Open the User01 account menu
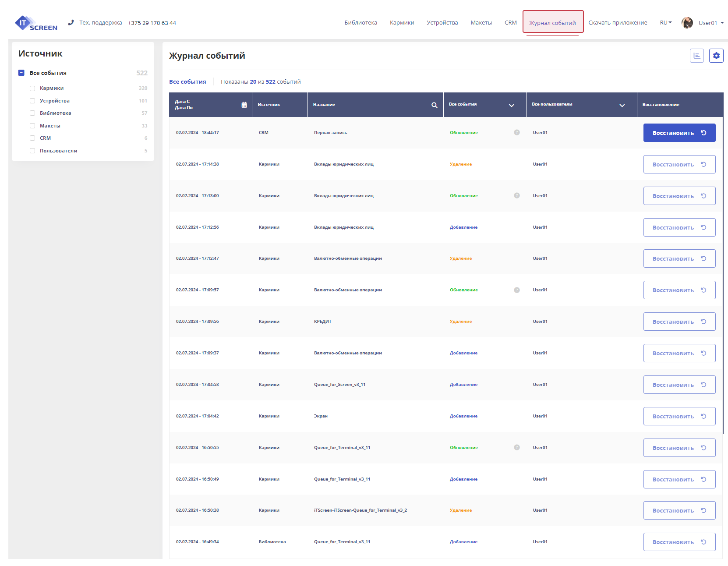This screenshot has height=566, width=728. (x=711, y=23)
